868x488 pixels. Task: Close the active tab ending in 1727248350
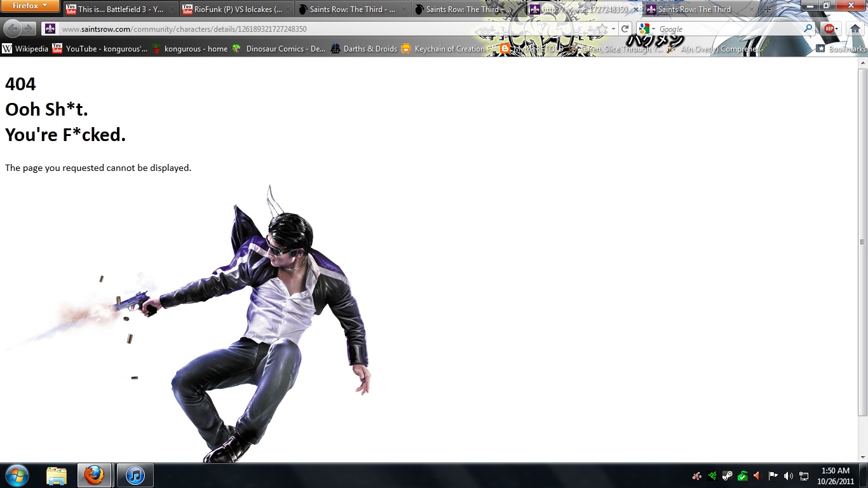635,10
